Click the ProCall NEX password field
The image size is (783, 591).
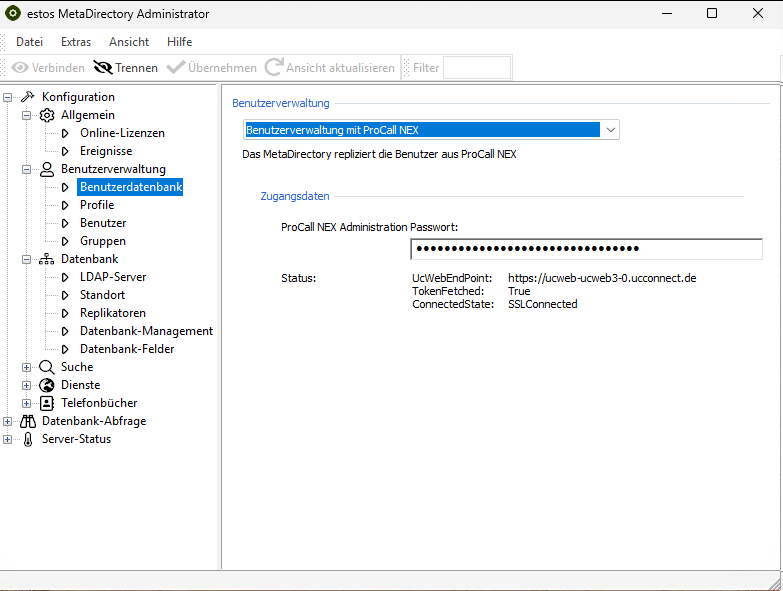pyautogui.click(x=586, y=249)
